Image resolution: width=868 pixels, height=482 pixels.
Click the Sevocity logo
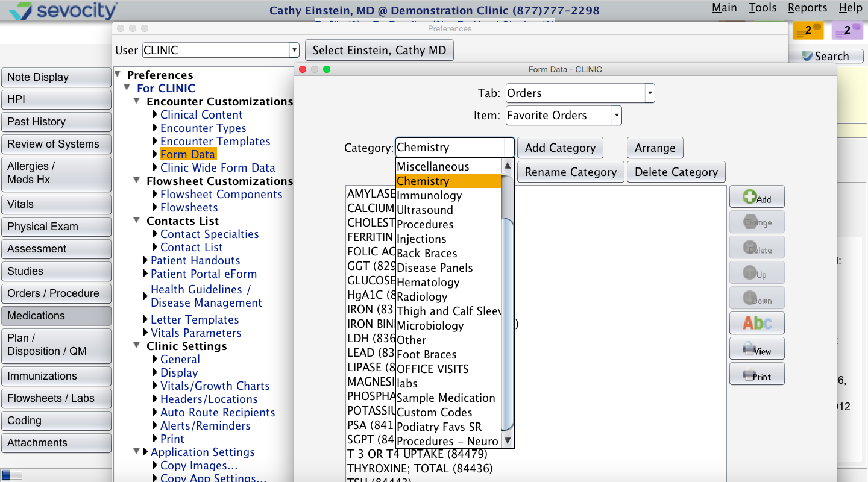tap(63, 10)
